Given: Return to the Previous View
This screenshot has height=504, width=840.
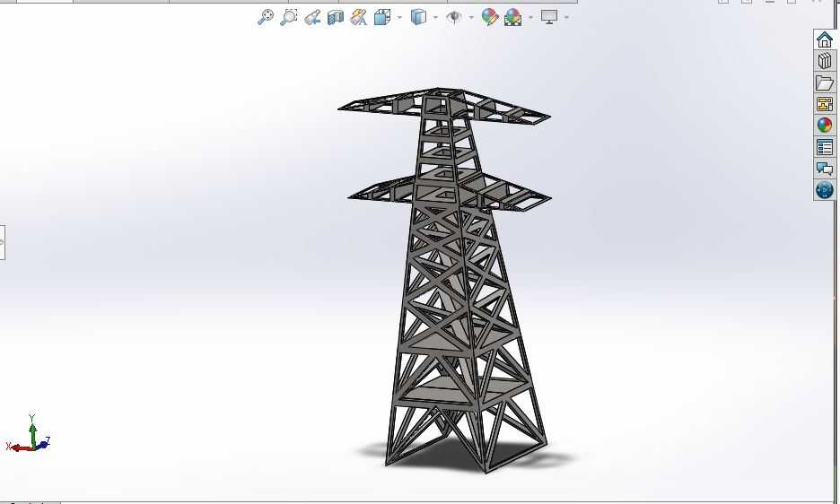Looking at the screenshot, I should (x=312, y=18).
